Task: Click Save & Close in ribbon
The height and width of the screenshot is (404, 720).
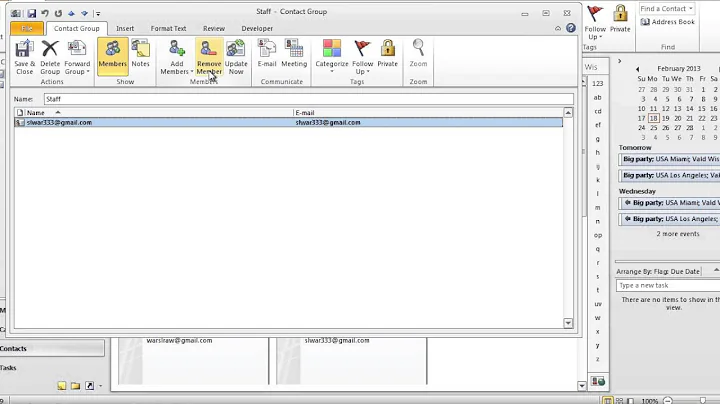Action: tap(24, 57)
